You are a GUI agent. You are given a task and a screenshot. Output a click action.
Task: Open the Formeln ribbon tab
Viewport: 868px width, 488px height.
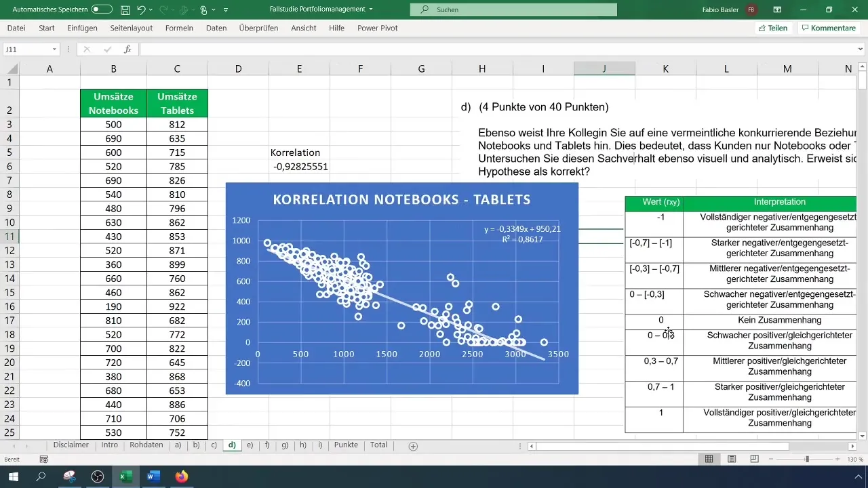179,28
